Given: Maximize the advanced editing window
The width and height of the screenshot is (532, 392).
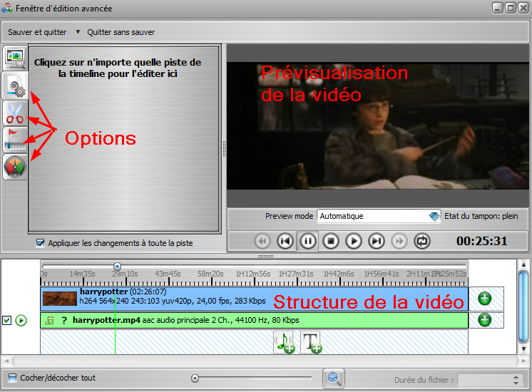Looking at the screenshot, I should (x=511, y=8).
